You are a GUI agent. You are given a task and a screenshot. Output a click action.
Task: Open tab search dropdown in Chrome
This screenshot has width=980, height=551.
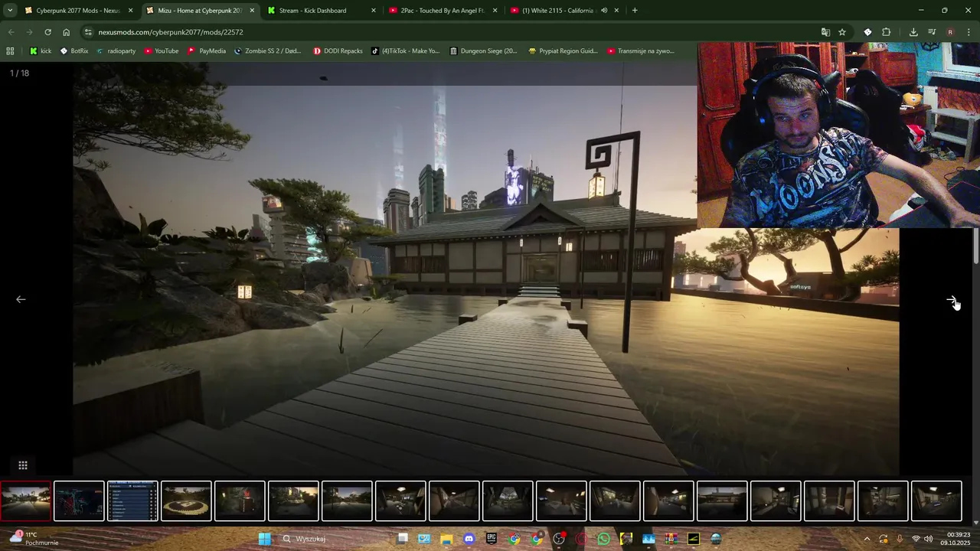point(10,11)
